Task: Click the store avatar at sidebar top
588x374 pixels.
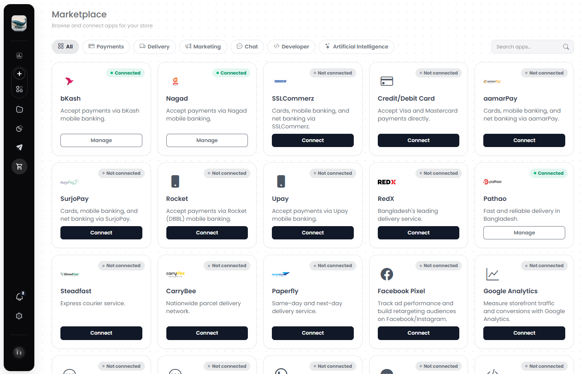Action: point(19,23)
